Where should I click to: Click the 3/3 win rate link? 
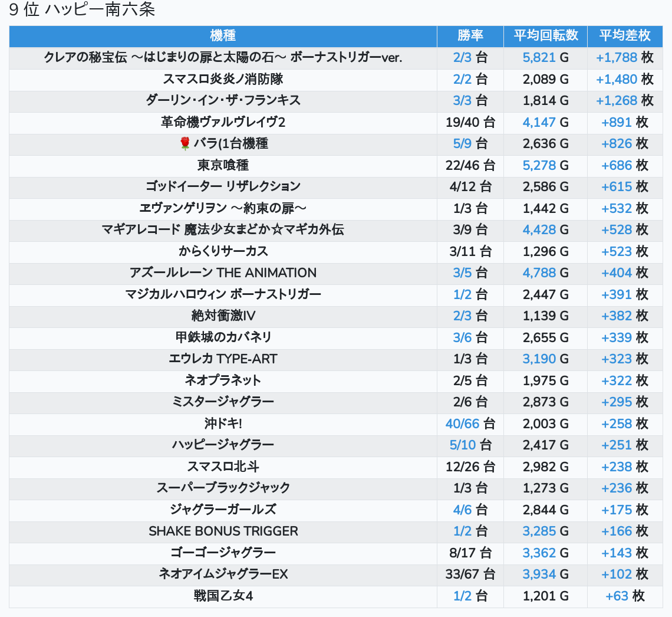[462, 100]
